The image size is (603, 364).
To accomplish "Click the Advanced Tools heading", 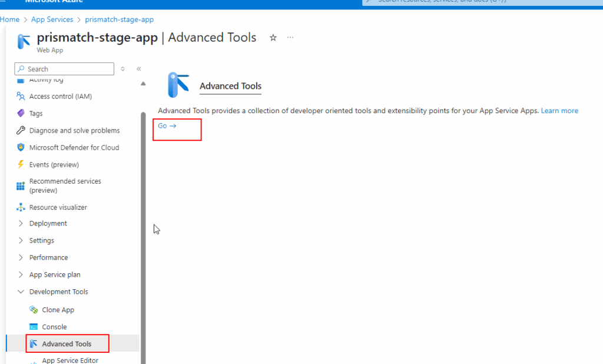I will [x=230, y=86].
